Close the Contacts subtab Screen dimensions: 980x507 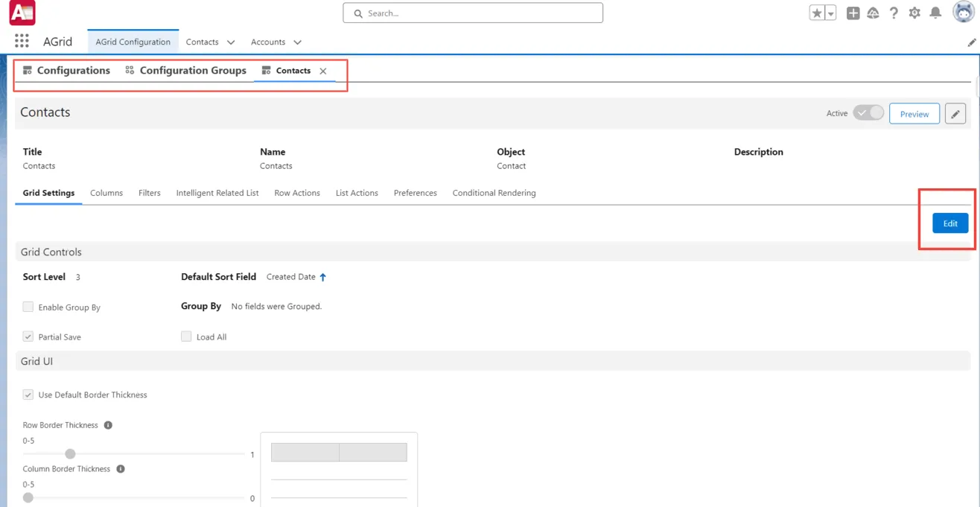click(x=323, y=71)
